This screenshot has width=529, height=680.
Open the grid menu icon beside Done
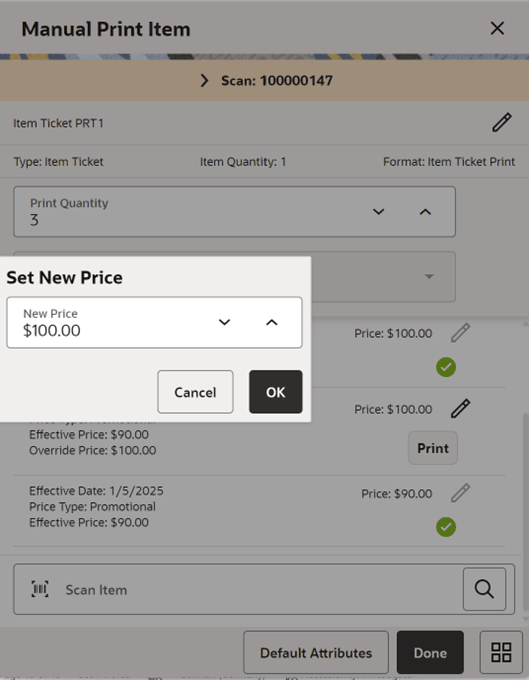(501, 652)
